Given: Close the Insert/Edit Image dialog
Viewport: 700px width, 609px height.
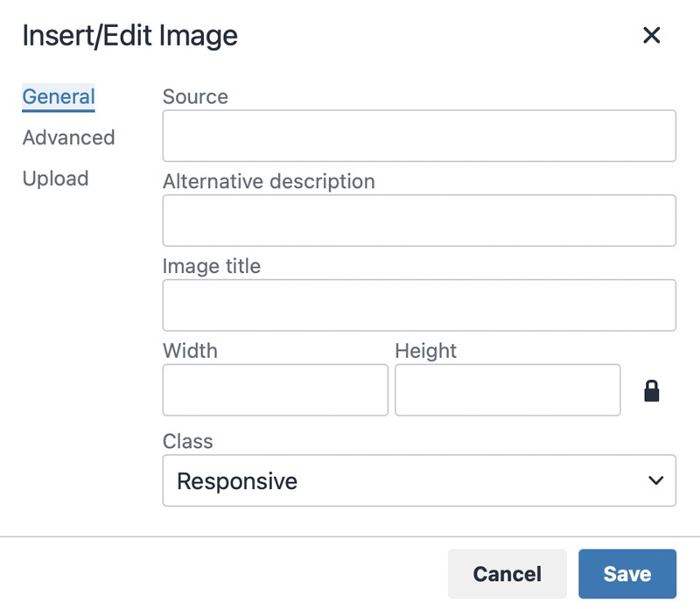Looking at the screenshot, I should point(651,35).
